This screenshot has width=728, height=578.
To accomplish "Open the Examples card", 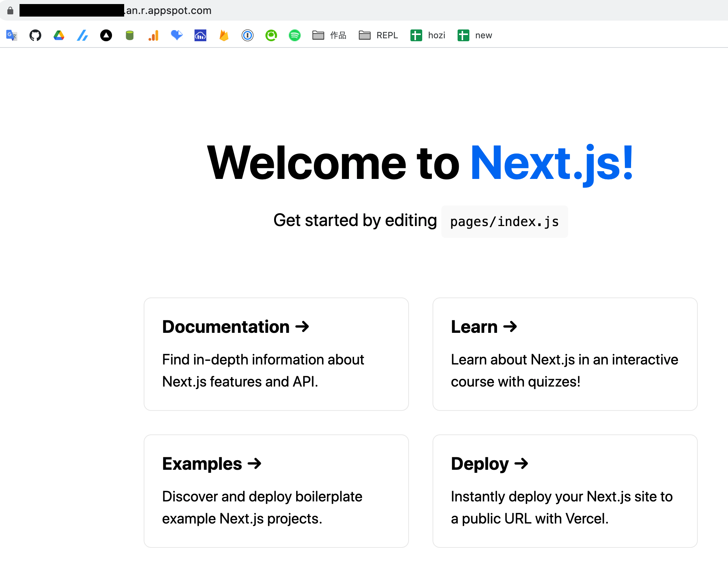I will (x=276, y=491).
